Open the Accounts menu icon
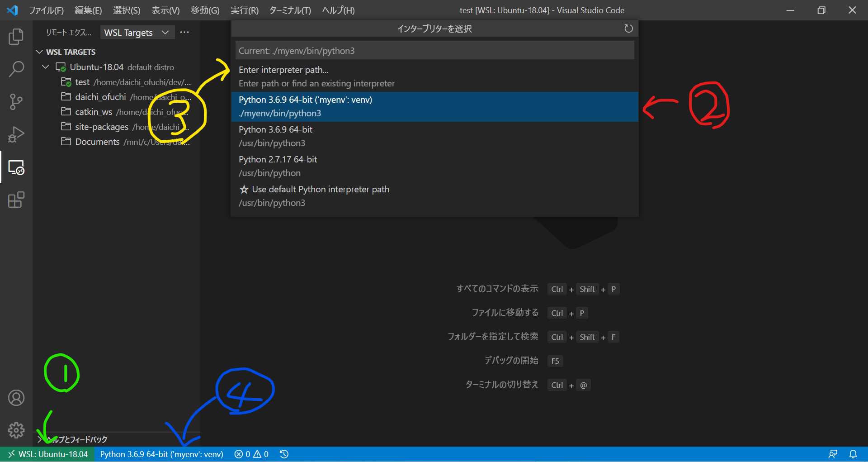 tap(16, 398)
